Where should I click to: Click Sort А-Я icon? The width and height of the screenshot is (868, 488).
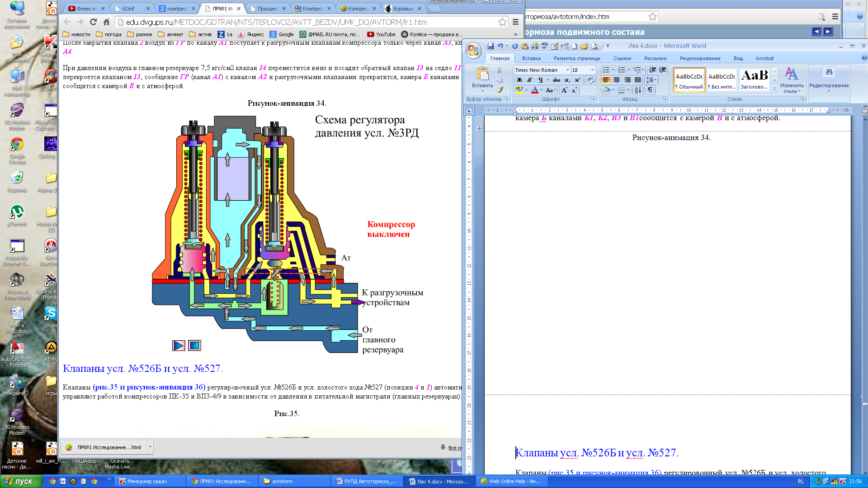[x=637, y=90]
